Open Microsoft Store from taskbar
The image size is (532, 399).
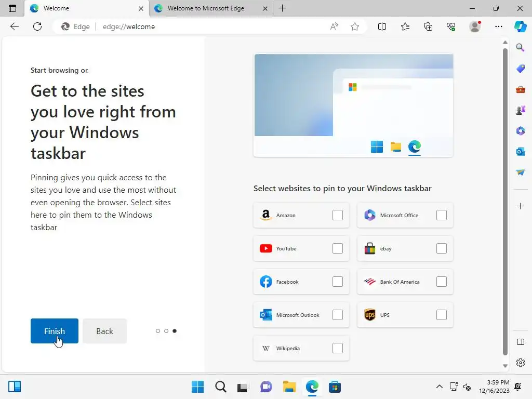pyautogui.click(x=335, y=387)
